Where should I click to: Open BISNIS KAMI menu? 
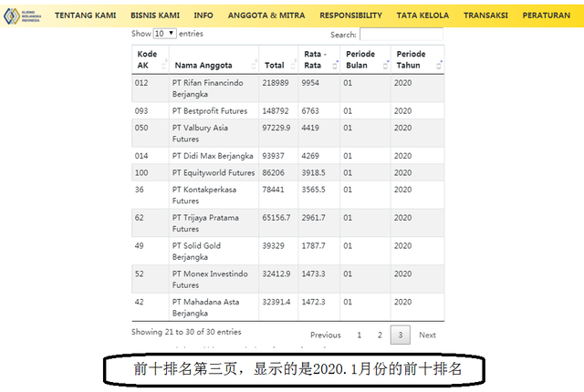pyautogui.click(x=155, y=15)
